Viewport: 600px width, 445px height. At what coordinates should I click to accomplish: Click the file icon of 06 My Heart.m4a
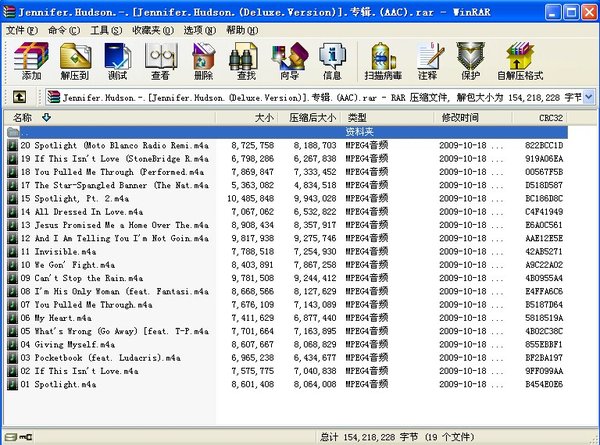point(12,318)
